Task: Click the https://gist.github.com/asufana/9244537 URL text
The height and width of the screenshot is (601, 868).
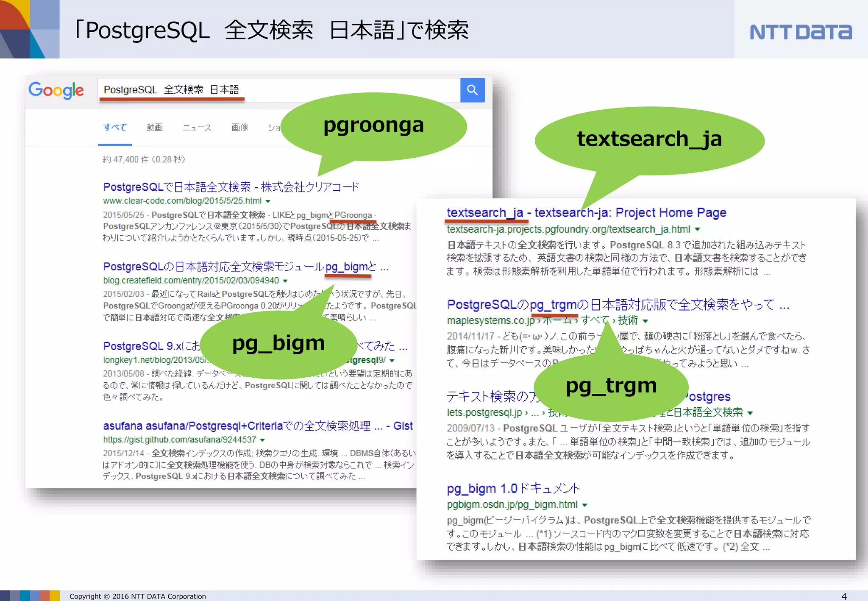Action: [180, 440]
